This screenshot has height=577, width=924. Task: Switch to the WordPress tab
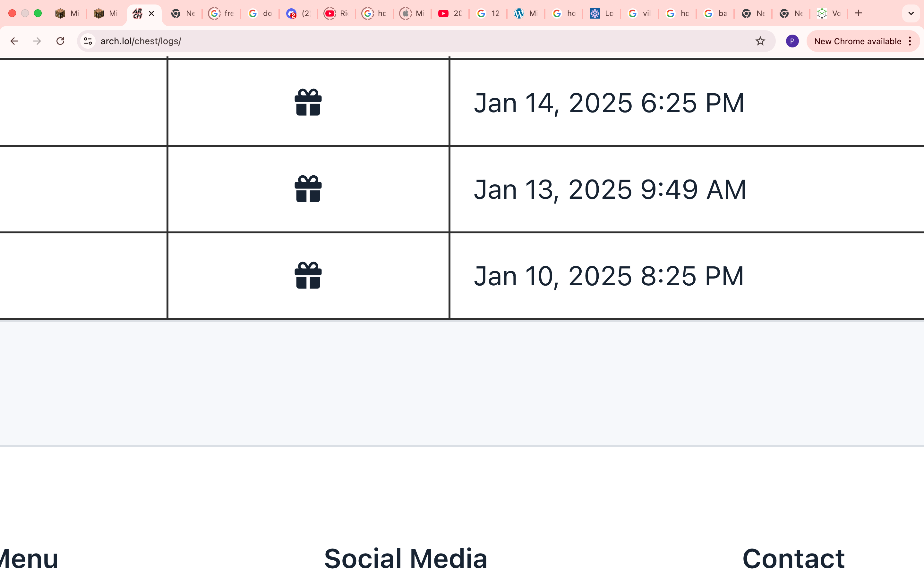coord(526,13)
